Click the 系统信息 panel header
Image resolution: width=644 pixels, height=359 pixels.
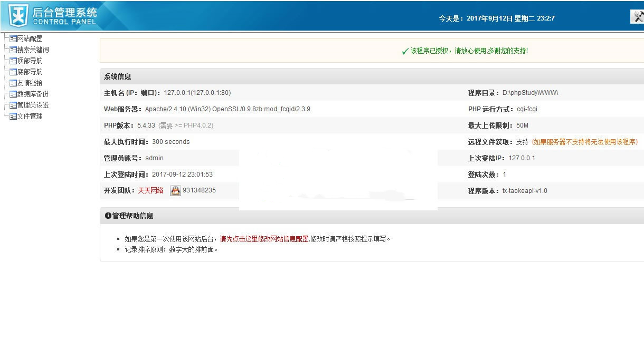tap(118, 76)
